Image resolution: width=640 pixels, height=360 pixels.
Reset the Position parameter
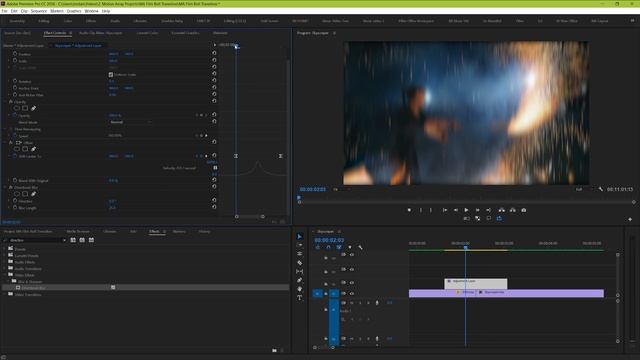214,53
